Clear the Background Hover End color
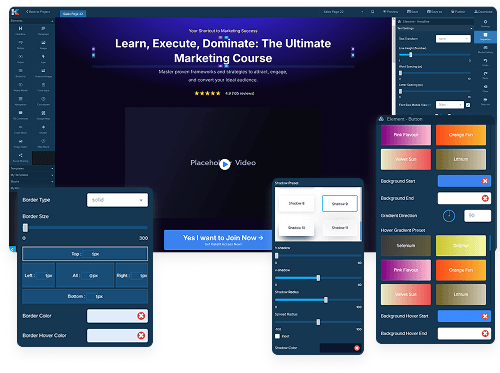The width and height of the screenshot is (500, 373). (485, 333)
